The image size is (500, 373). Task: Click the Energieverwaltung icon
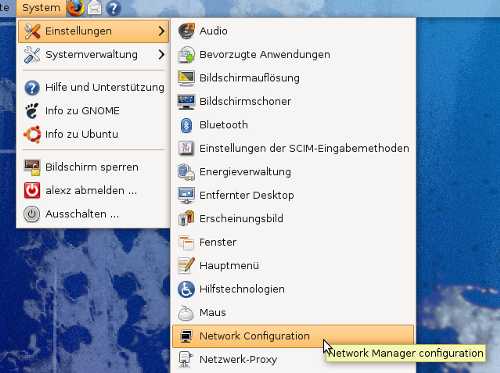186,172
